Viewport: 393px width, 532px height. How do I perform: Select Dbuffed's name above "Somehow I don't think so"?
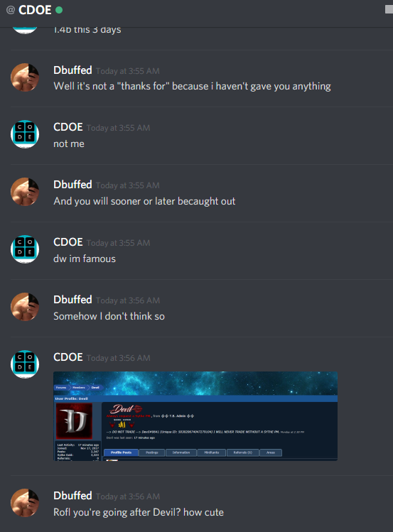(x=72, y=300)
